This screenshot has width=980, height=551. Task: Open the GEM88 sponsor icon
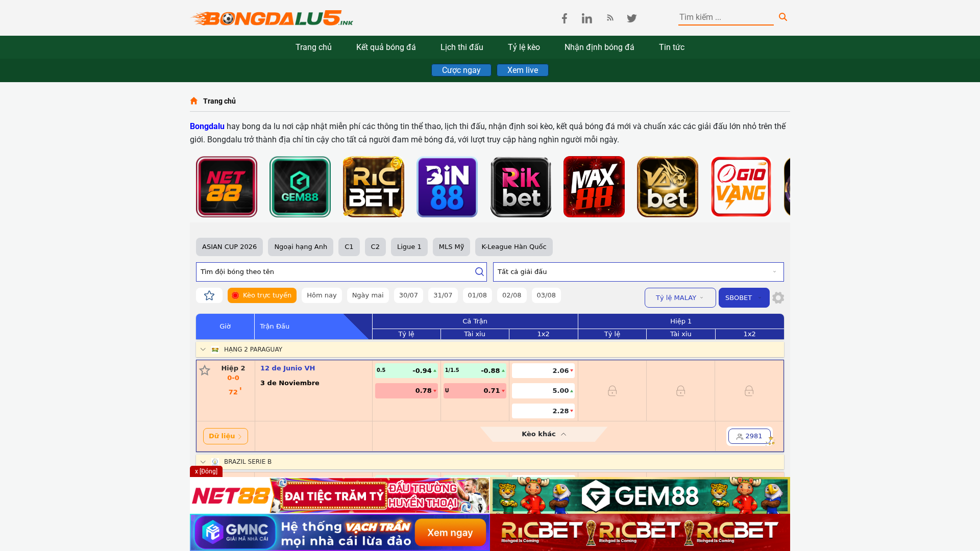point(300,187)
